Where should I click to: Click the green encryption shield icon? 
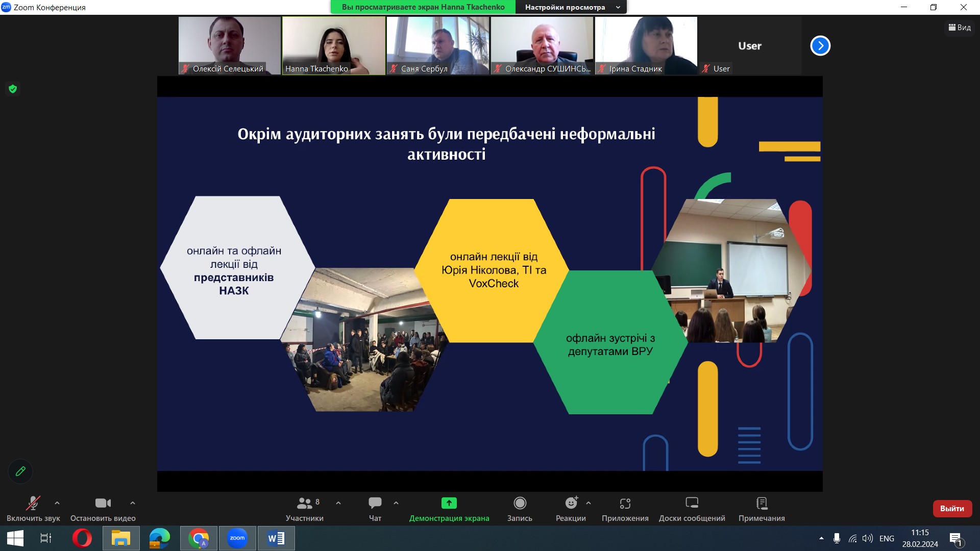[13, 89]
